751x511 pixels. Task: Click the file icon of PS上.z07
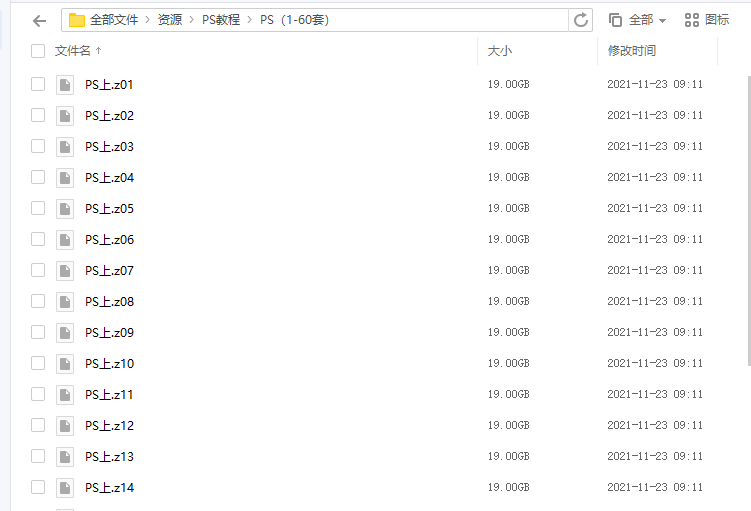[x=65, y=271]
